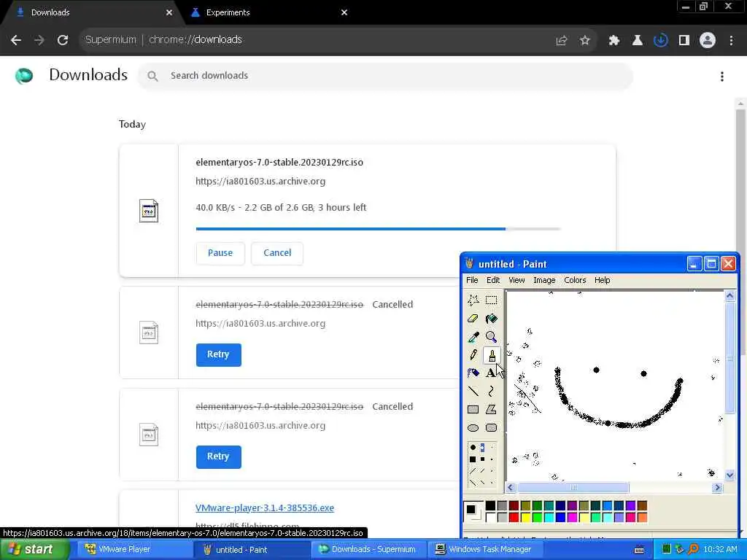The image size is (747, 560).
Task: Switch to Windows Task Manager in taskbar
Action: pyautogui.click(x=484, y=550)
